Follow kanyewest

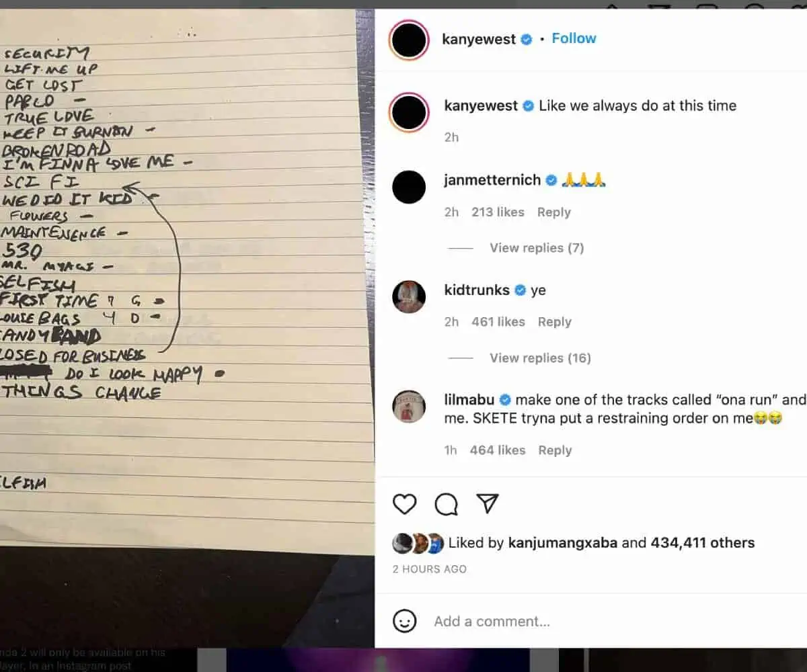click(x=574, y=38)
